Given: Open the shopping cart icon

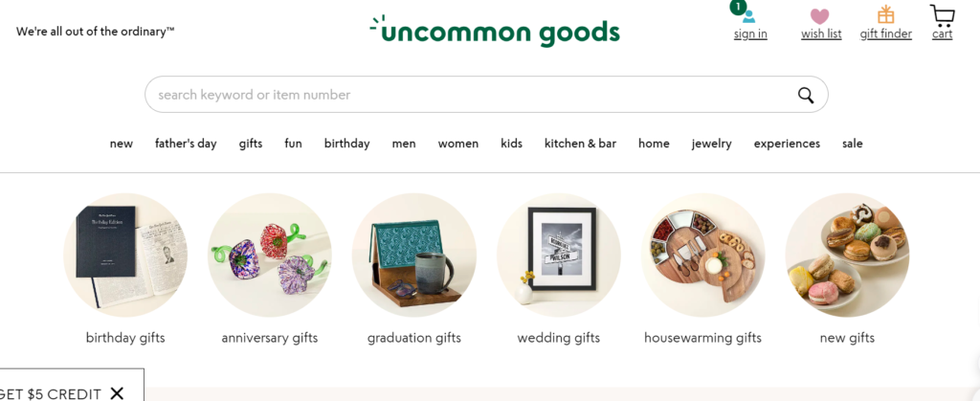Looking at the screenshot, I should (x=942, y=15).
